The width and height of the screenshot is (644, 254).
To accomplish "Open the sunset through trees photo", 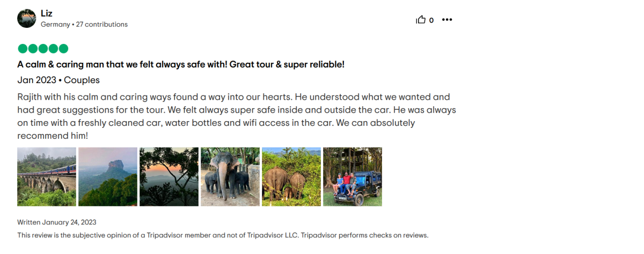I will pos(169,177).
